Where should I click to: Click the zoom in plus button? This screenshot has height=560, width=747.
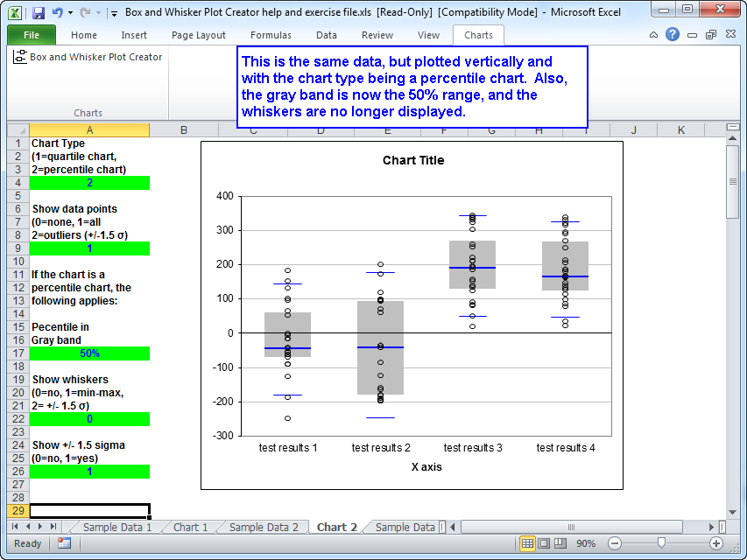click(716, 543)
